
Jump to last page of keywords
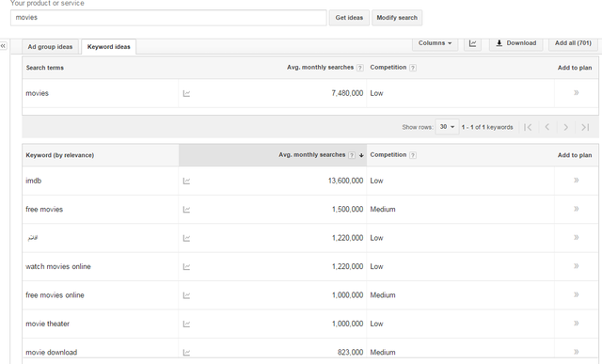coord(585,127)
